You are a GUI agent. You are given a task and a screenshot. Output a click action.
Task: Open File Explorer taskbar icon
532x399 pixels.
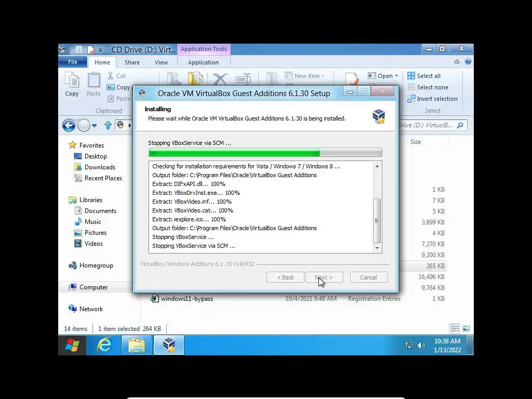point(137,345)
